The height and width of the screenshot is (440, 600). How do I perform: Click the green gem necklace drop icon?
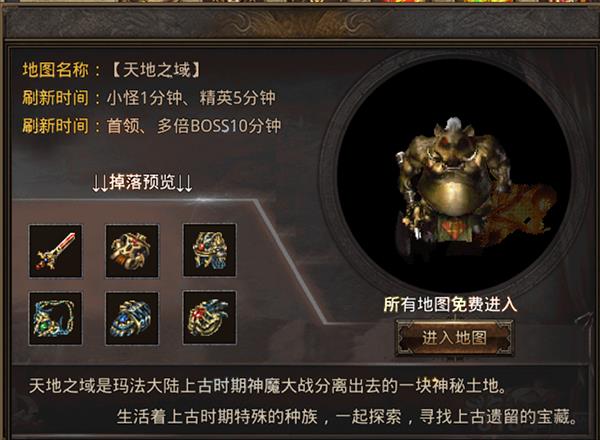coord(55,318)
